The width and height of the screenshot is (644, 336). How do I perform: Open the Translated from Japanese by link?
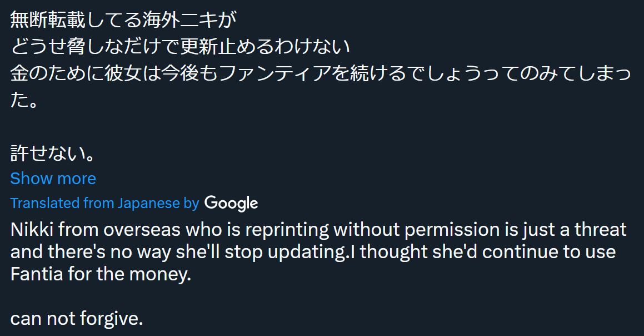[104, 203]
